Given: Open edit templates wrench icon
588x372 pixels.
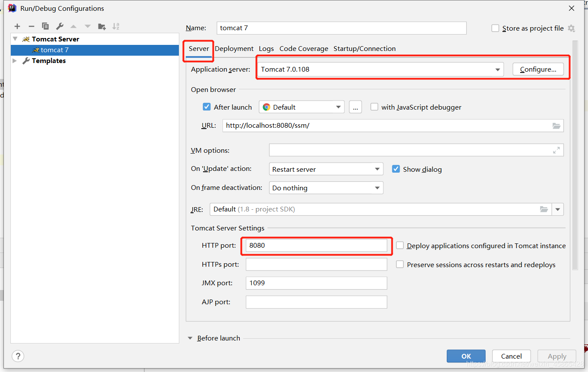Looking at the screenshot, I should click(x=60, y=26).
